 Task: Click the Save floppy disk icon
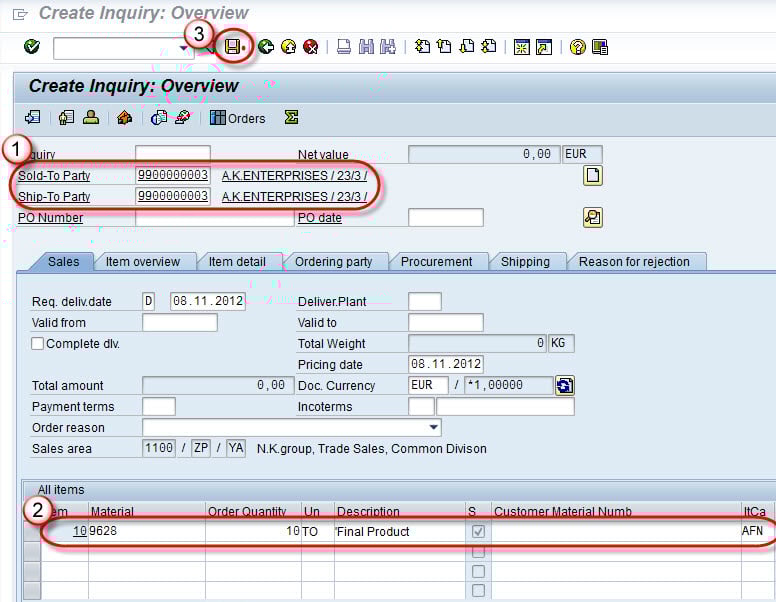click(232, 47)
